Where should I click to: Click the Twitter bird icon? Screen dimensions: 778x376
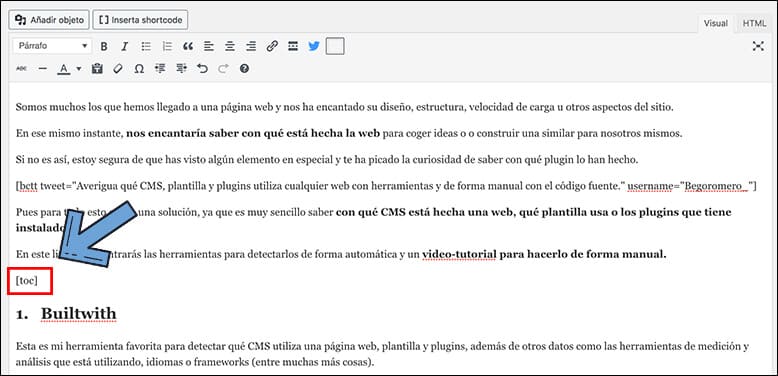click(314, 47)
